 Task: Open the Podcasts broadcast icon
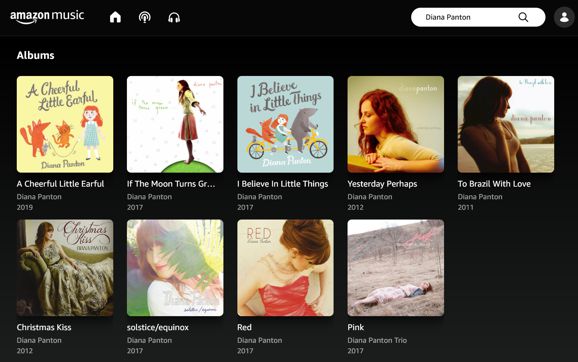(144, 17)
